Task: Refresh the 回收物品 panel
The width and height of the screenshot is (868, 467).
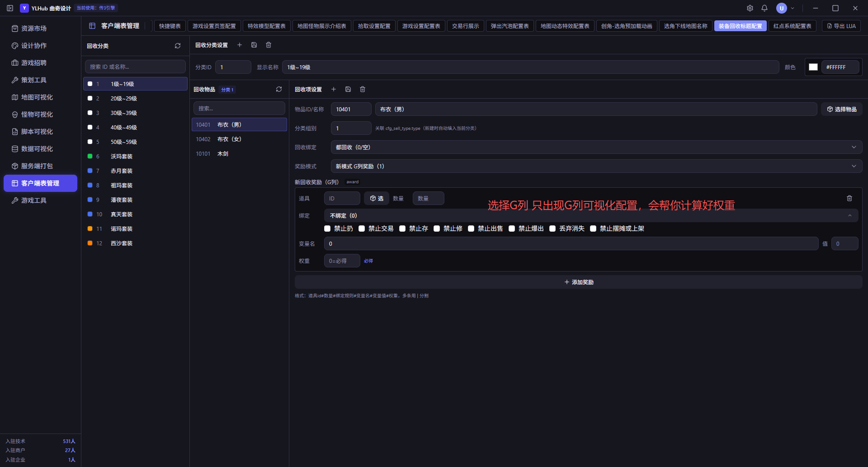Action: point(279,89)
